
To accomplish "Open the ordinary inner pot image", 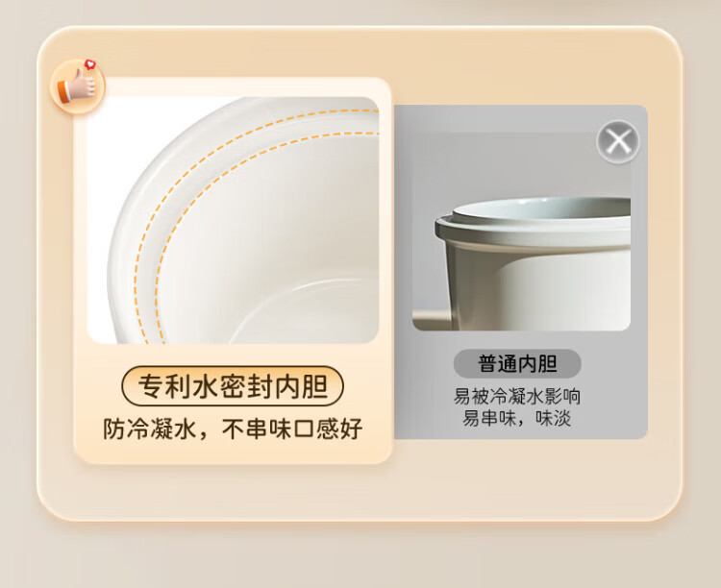I will pos(521,232).
